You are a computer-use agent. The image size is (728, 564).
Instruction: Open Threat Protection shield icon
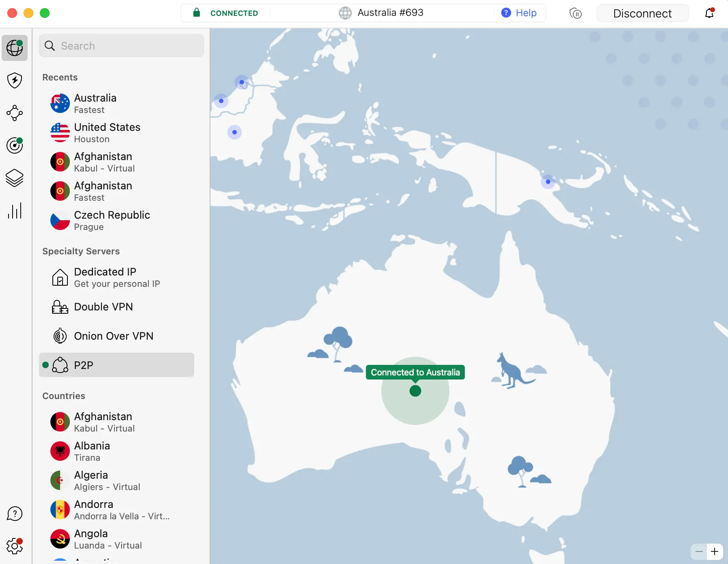[x=15, y=80]
